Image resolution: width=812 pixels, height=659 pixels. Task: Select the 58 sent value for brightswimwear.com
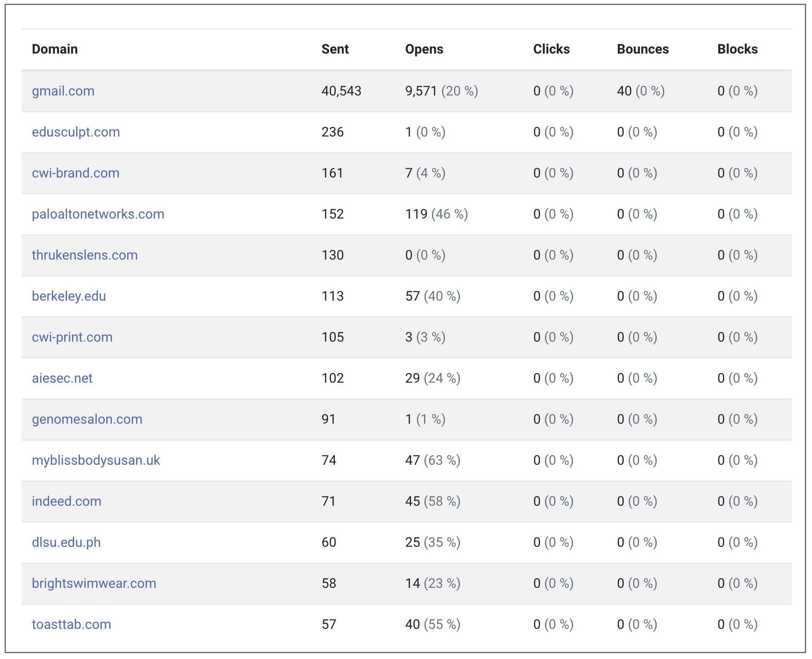click(x=329, y=583)
